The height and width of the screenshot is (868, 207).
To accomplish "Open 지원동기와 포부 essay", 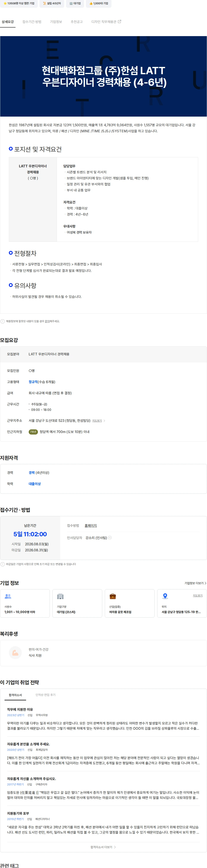I will coord(18,813).
